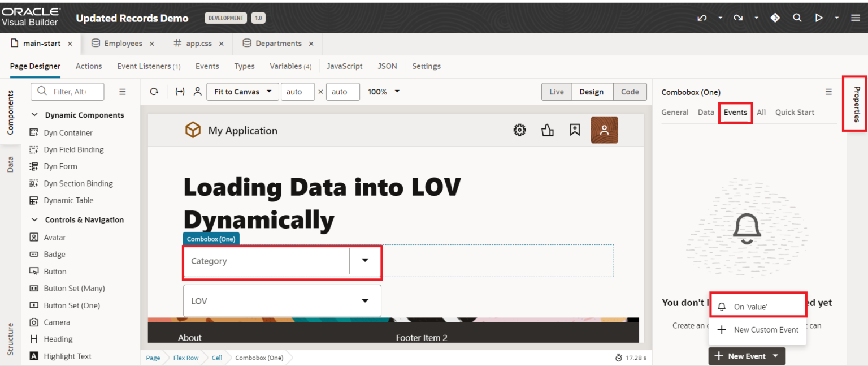The image size is (868, 366).
Task: Click the canvas width auto field
Action: [x=298, y=92]
